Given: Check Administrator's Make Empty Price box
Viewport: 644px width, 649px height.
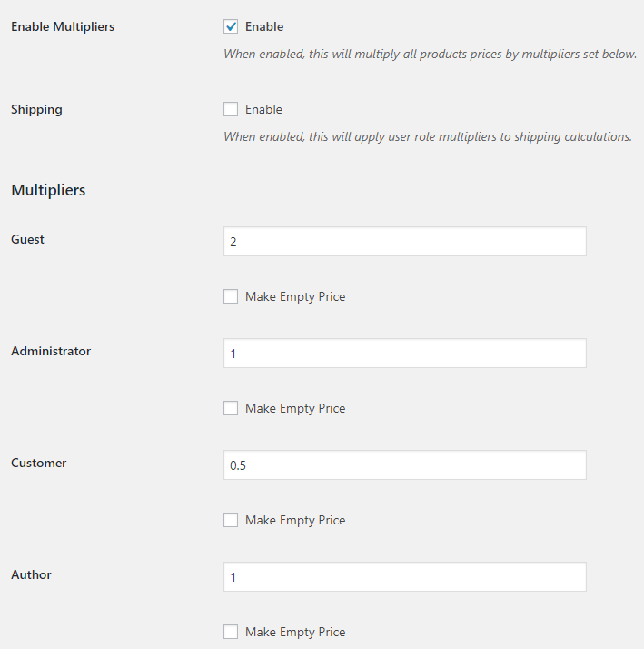Looking at the screenshot, I should pos(231,408).
